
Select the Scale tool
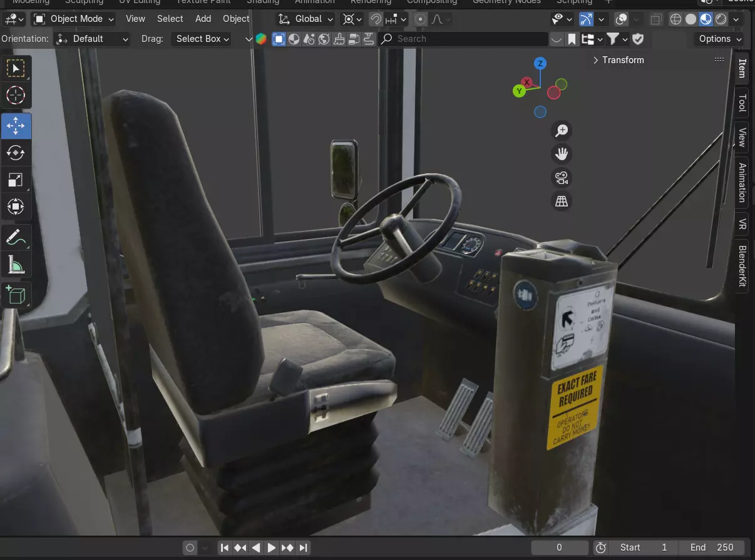tap(16, 180)
